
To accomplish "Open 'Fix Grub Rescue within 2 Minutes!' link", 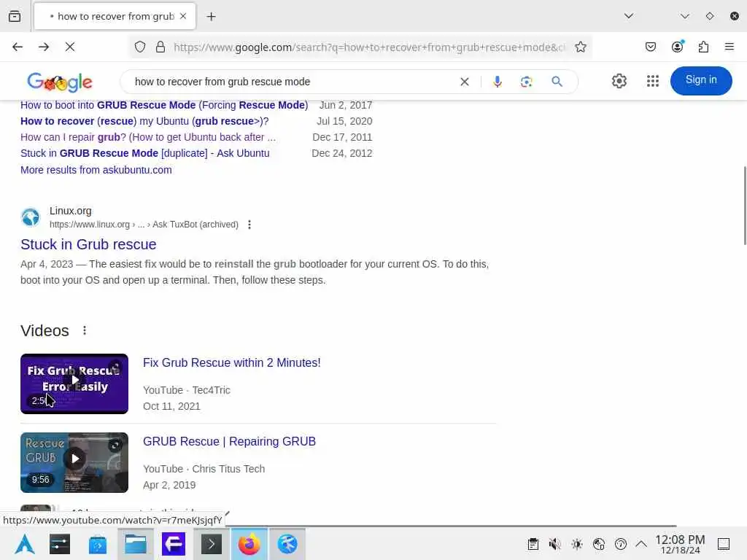I will click(231, 363).
